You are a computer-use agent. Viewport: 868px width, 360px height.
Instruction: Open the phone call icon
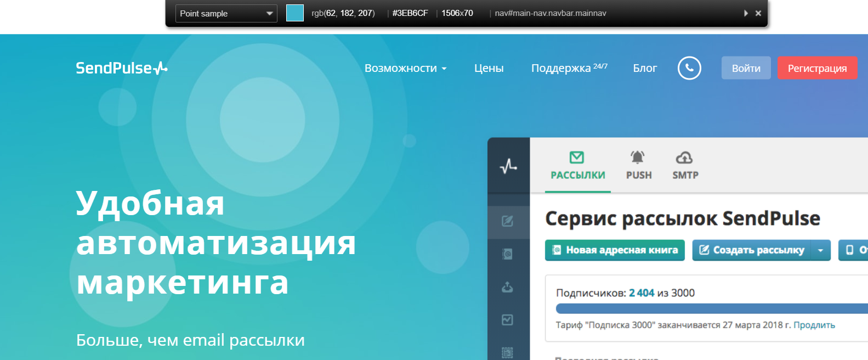(689, 68)
